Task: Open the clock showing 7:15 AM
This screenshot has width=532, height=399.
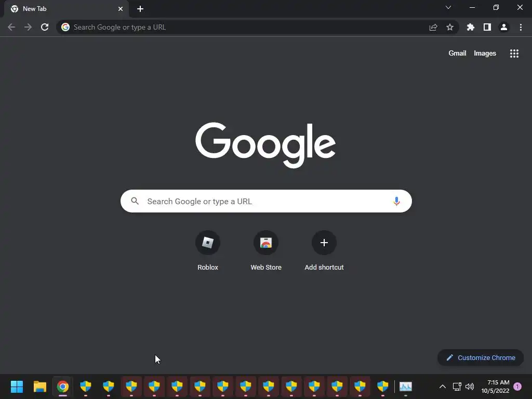Action: (x=495, y=387)
